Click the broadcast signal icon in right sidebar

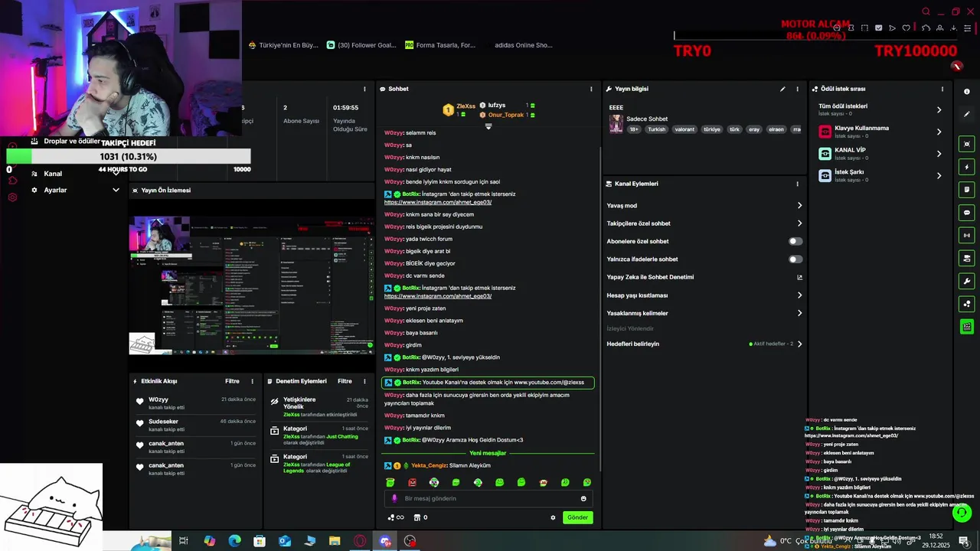967,235
